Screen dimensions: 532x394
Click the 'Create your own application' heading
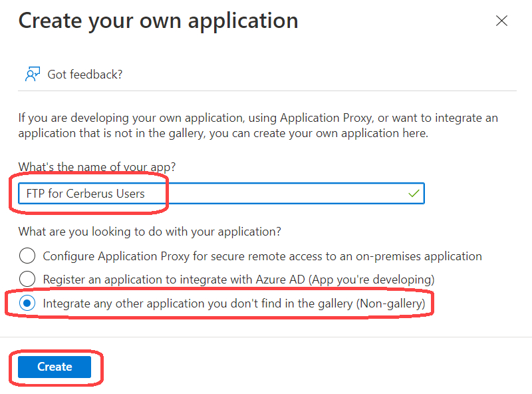158,21
